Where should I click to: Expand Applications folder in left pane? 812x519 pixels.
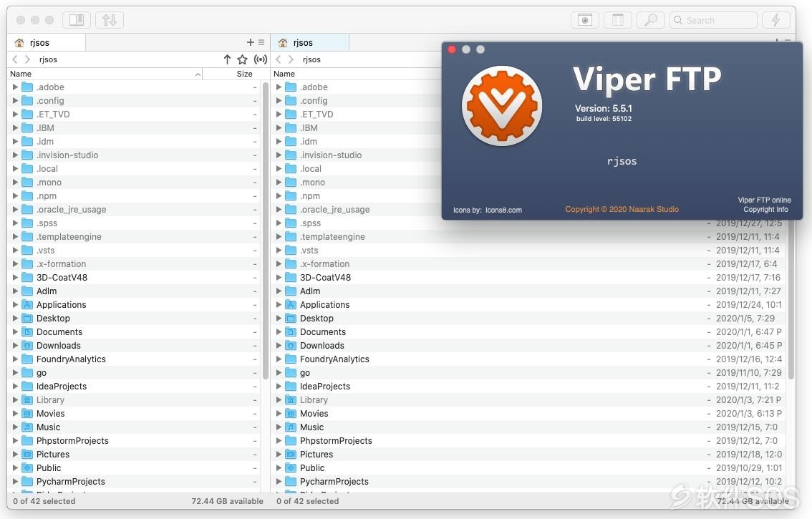coord(15,304)
